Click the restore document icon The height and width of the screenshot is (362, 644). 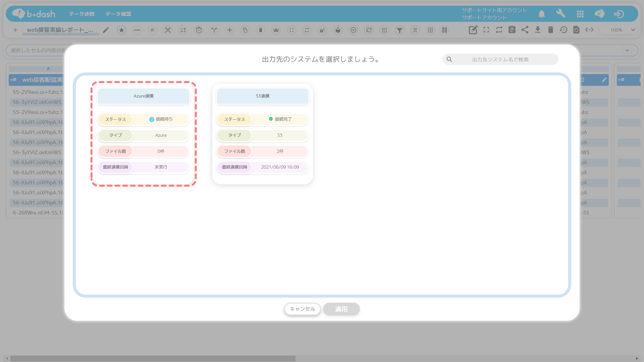coord(576,30)
